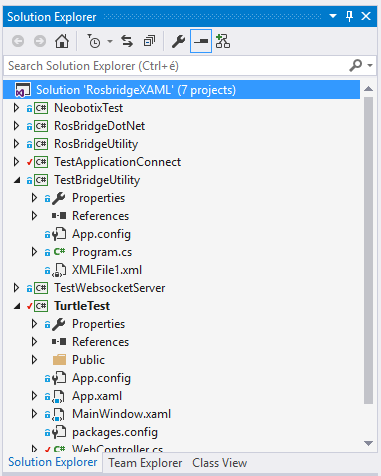Click the View Class Diagram icon
Image resolution: width=381 pixels, height=476 pixels.
tap(223, 41)
